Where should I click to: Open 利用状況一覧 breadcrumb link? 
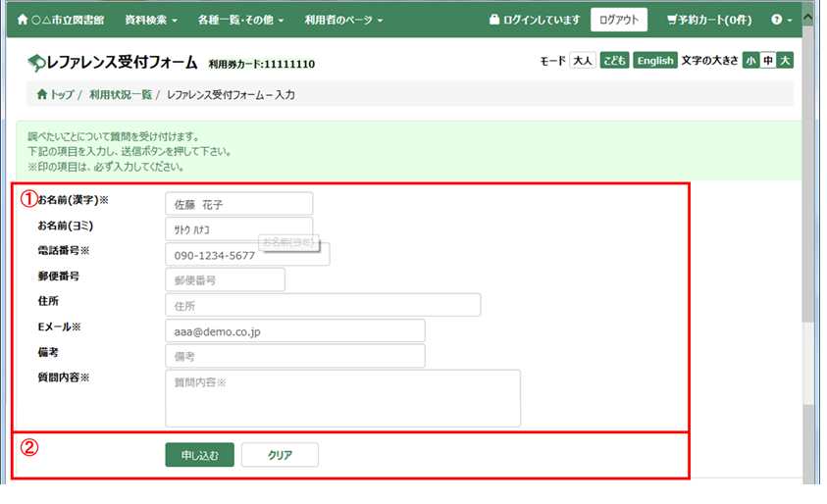[120, 95]
